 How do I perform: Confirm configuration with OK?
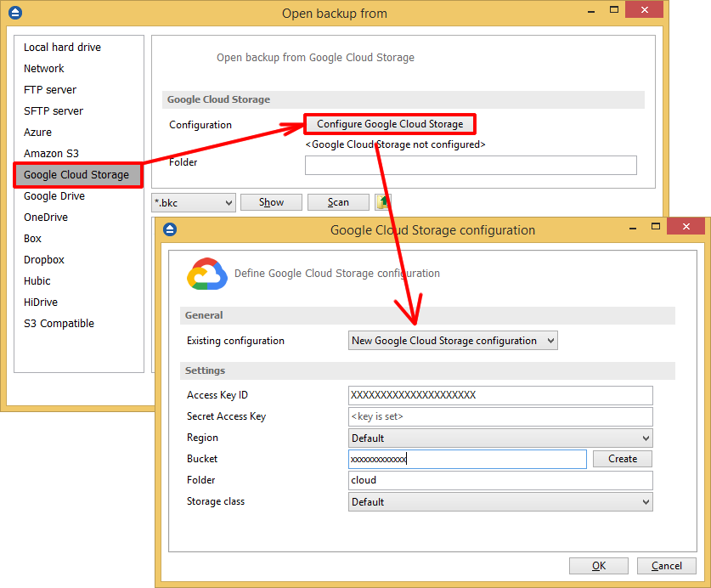tap(599, 566)
